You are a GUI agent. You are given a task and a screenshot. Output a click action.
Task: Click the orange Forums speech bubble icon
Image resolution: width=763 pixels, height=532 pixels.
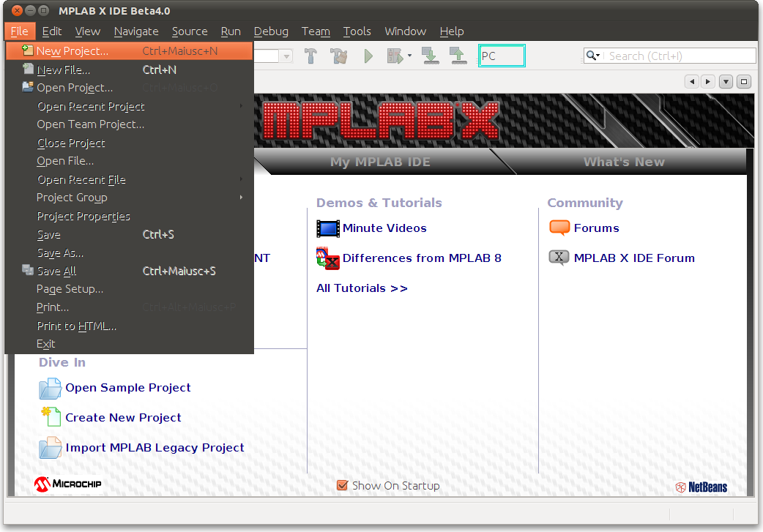[x=559, y=228]
